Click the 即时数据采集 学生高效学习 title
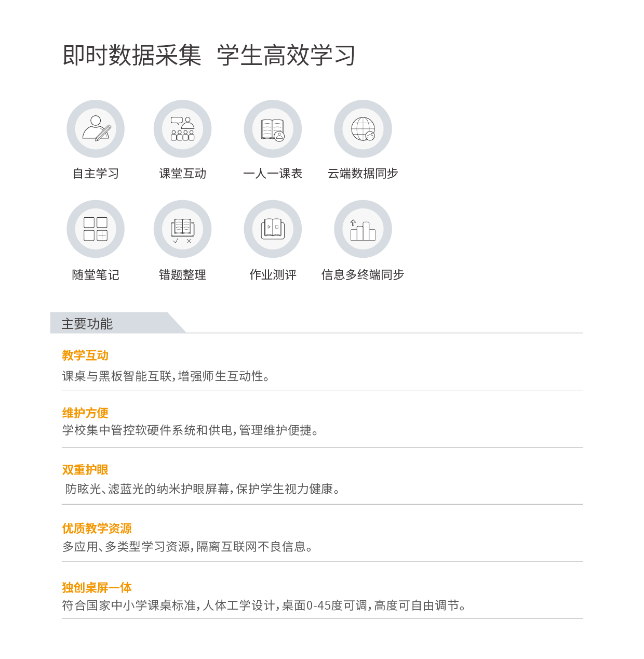 (209, 55)
